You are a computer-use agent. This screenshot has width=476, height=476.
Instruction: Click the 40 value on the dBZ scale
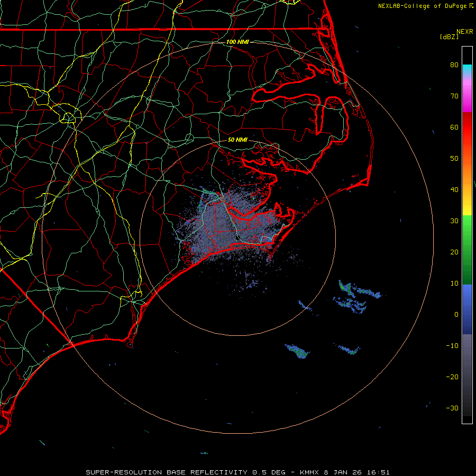[x=454, y=190]
